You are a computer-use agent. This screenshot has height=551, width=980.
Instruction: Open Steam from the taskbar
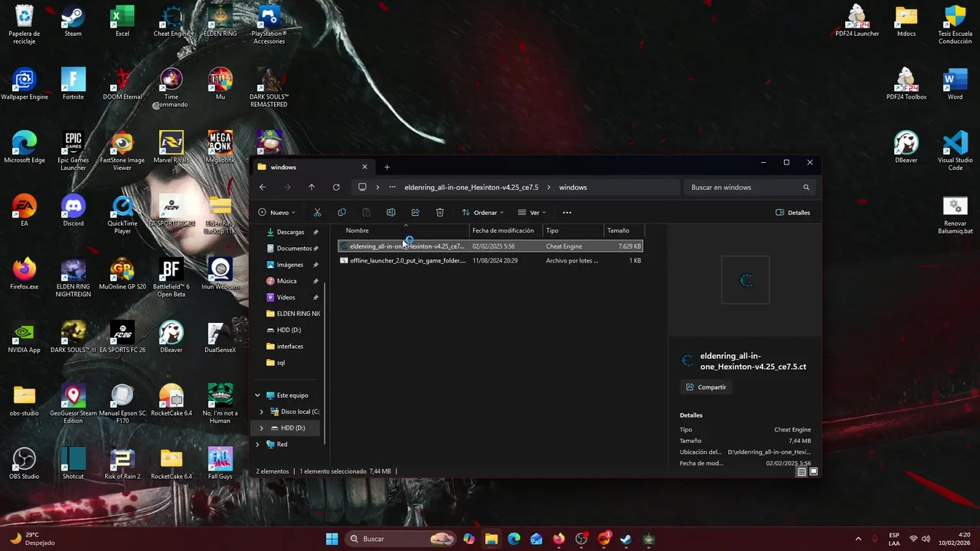coord(626,539)
